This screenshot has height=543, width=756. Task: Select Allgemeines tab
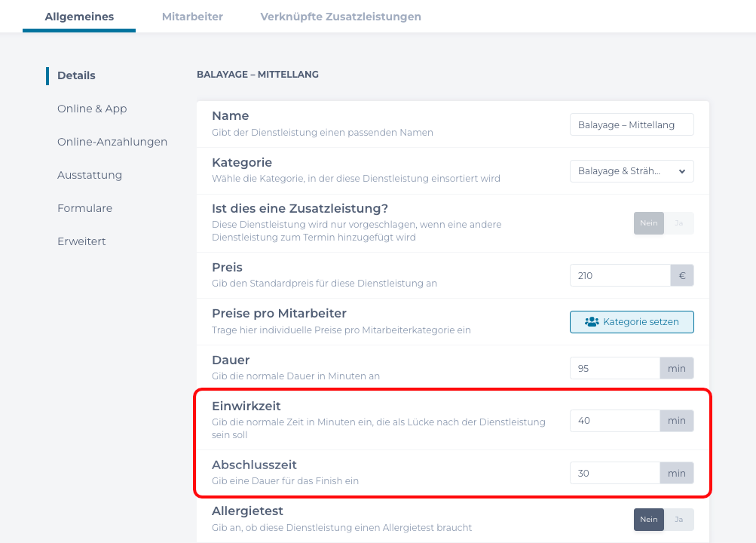(78, 16)
